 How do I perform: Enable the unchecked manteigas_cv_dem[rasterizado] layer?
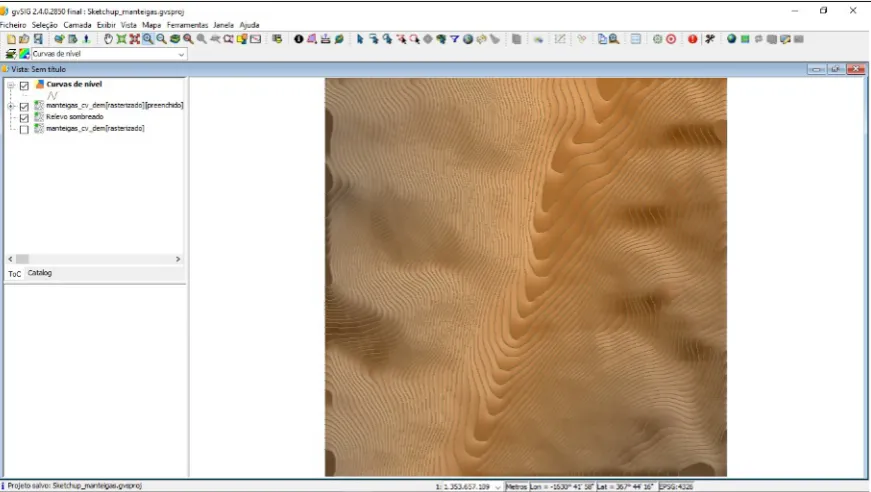[24, 130]
